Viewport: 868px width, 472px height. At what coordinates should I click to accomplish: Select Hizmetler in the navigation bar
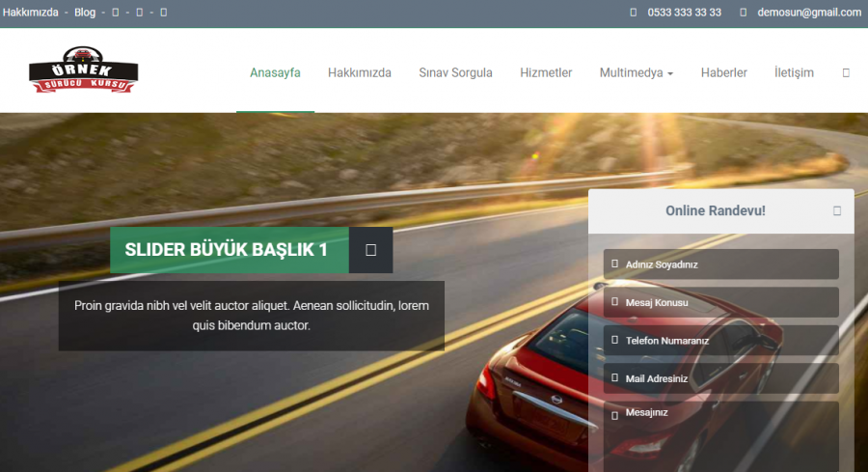(x=546, y=72)
